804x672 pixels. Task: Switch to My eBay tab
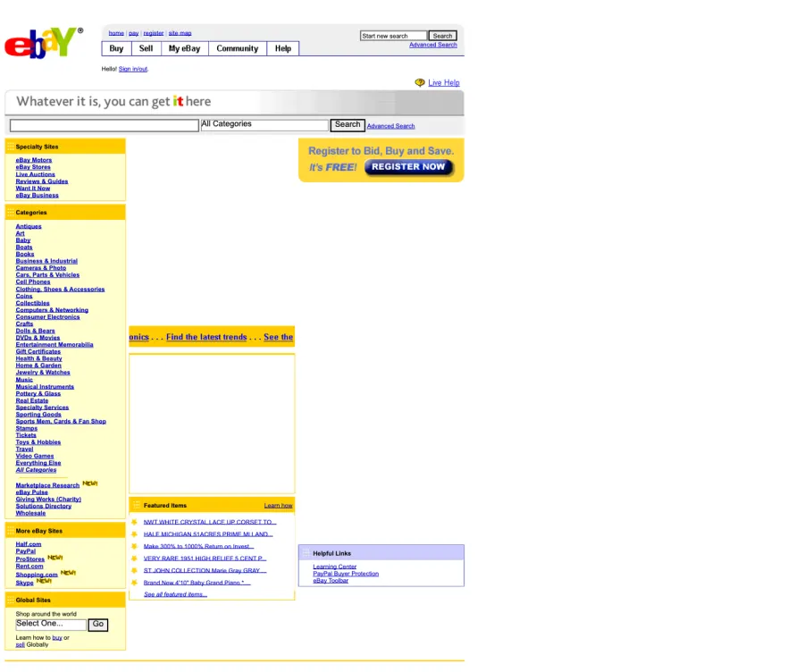click(x=185, y=49)
